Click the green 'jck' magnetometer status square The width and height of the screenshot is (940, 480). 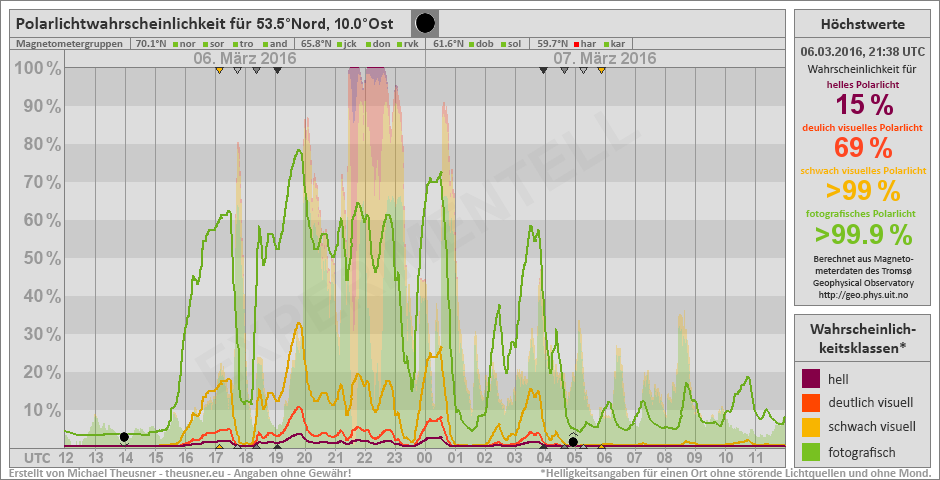pyautogui.click(x=339, y=44)
